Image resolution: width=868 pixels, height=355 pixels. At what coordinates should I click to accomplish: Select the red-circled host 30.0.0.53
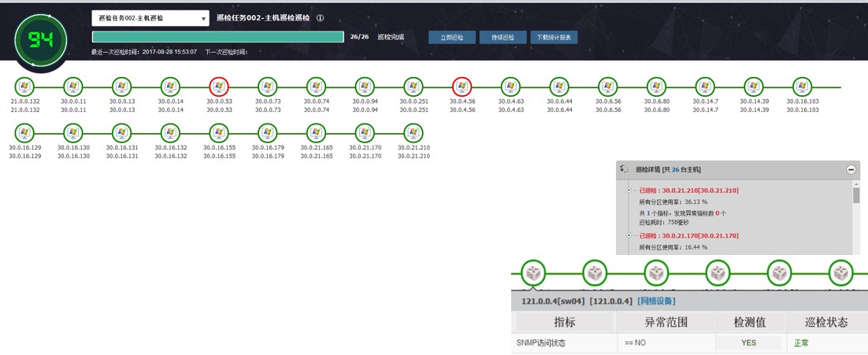(x=219, y=87)
